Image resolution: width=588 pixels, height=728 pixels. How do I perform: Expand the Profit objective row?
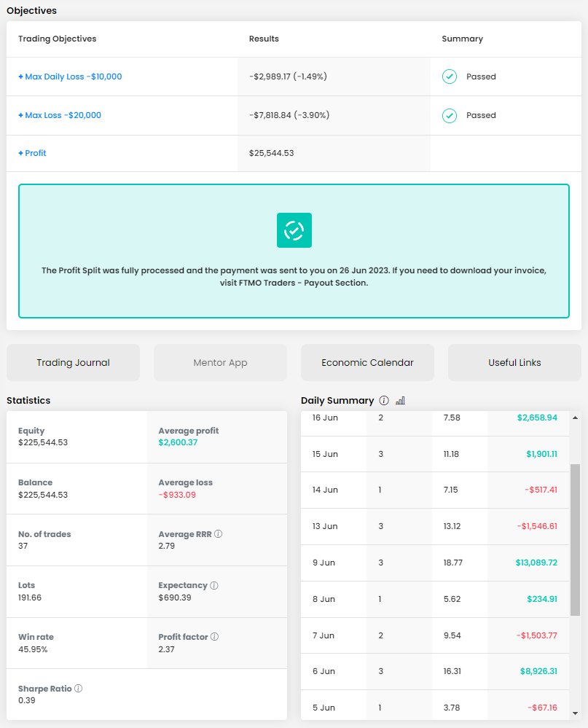point(32,153)
